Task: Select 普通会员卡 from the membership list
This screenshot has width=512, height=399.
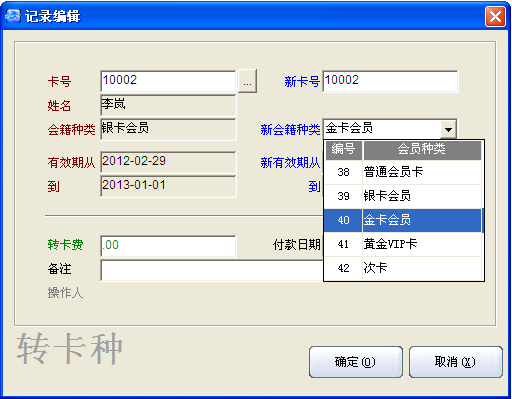Action: click(x=422, y=172)
